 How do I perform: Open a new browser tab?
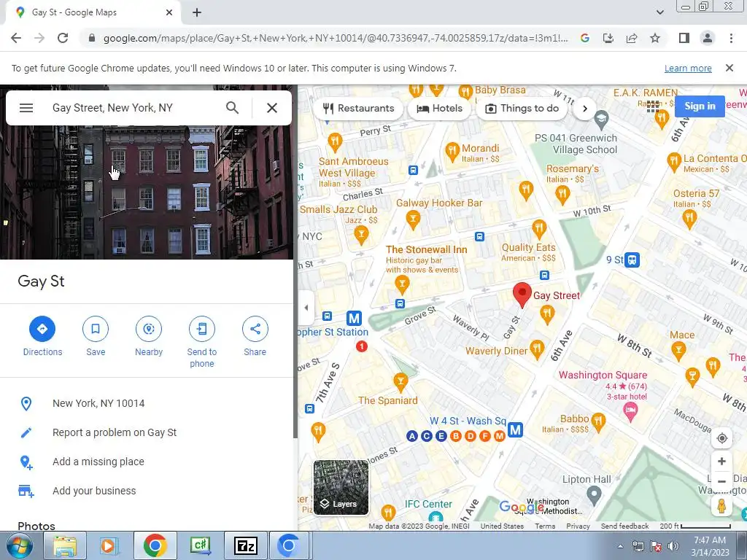[197, 13]
